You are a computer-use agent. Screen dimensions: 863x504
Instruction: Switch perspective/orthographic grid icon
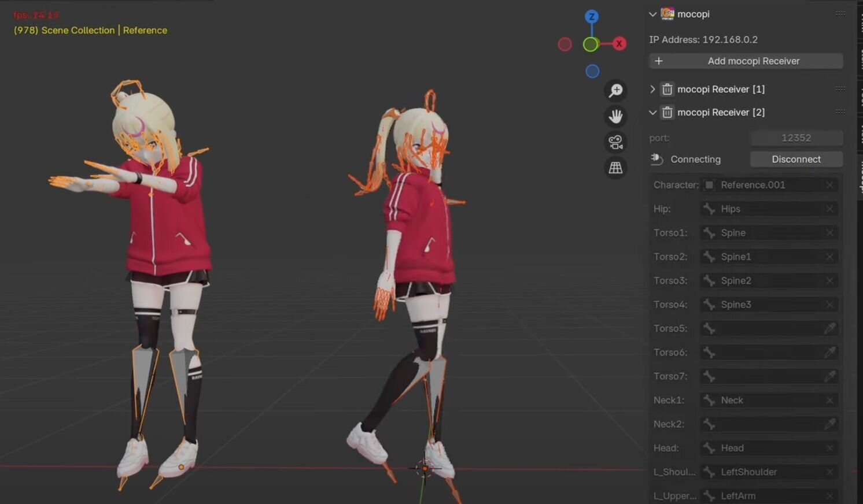[615, 168]
